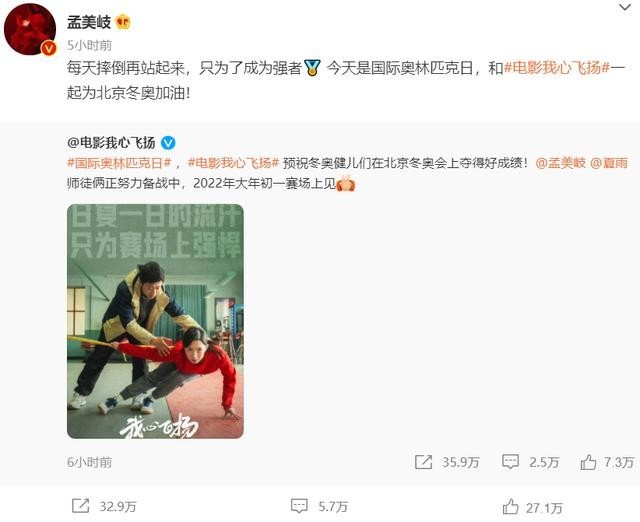Image resolution: width=640 pixels, height=522 pixels.
Task: Open the #国际奥林匹克日# hashtag
Action: click(119, 163)
